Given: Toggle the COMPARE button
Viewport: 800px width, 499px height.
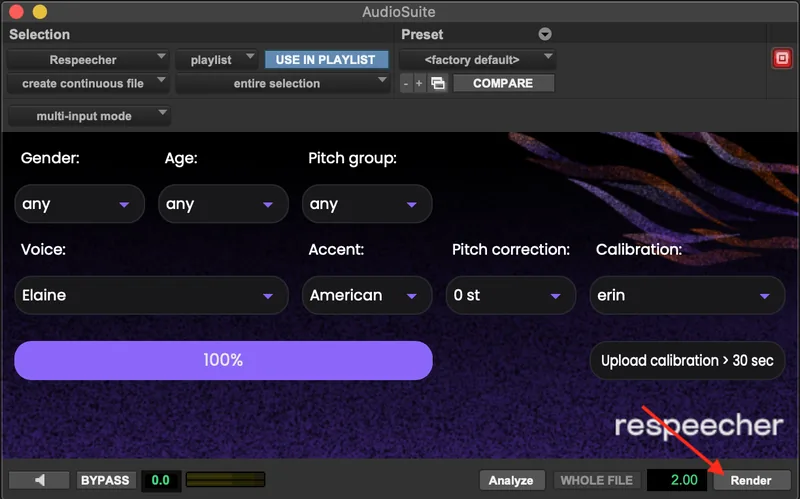Looking at the screenshot, I should [503, 83].
